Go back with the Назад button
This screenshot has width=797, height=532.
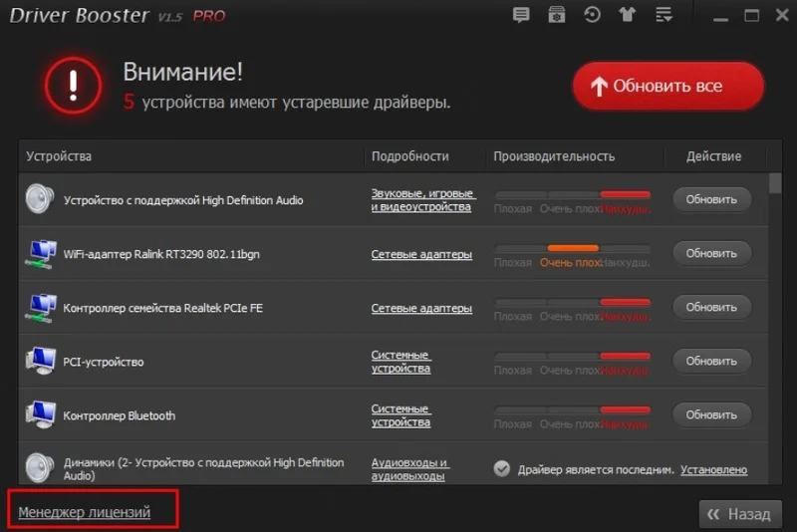740,514
